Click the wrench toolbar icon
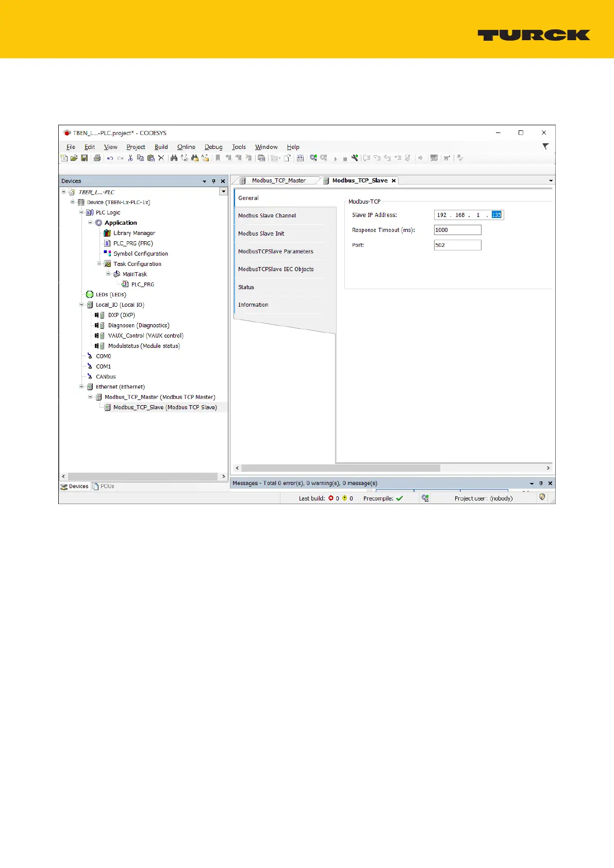 pyautogui.click(x=355, y=158)
